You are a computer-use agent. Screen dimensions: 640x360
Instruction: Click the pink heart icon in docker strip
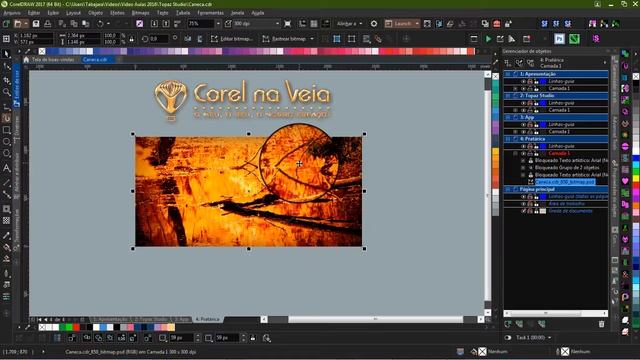[x=625, y=180]
